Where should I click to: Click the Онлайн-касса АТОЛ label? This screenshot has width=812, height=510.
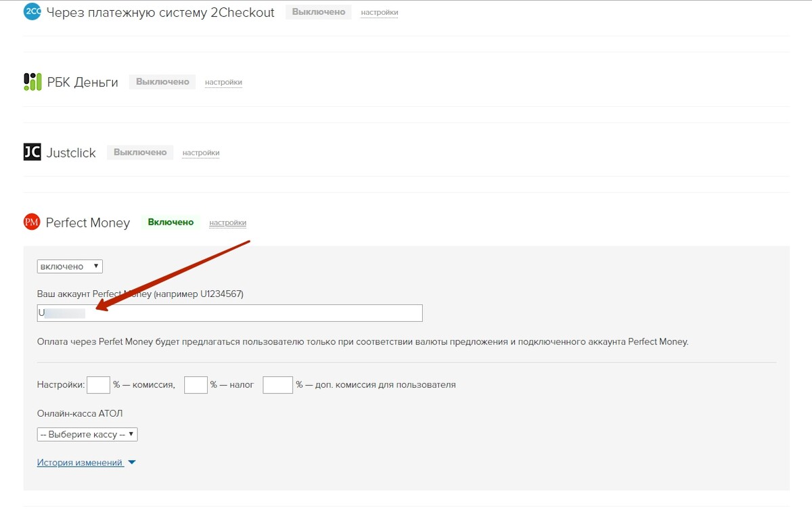(80, 413)
